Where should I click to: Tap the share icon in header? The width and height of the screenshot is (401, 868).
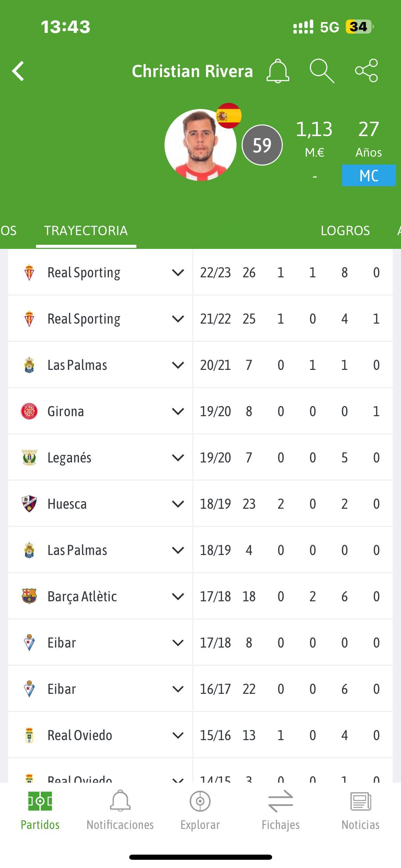366,71
